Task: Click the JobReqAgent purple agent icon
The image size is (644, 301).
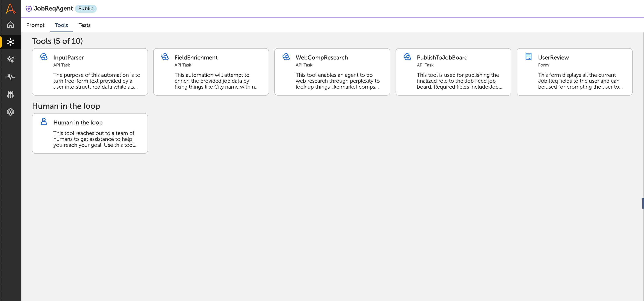Action: (x=29, y=9)
